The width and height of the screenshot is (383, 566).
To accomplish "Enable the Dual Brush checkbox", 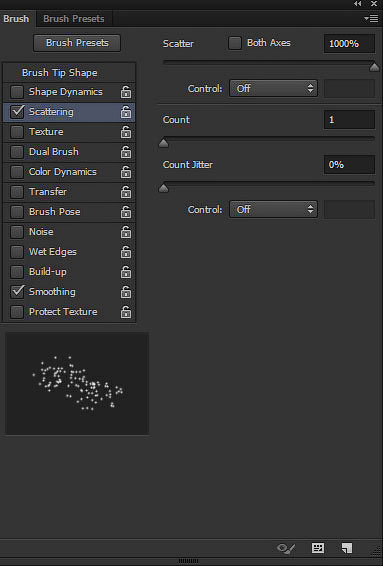I will pos(17,152).
